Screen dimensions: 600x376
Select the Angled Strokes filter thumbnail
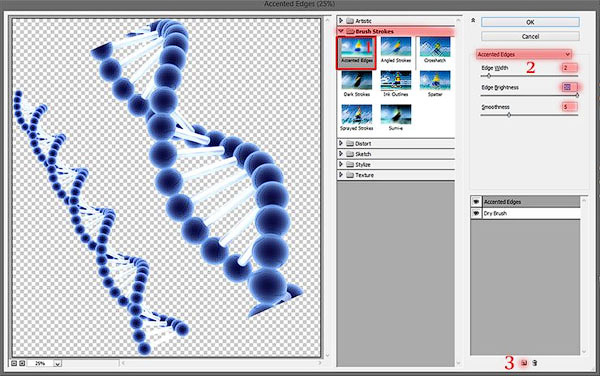coord(396,50)
